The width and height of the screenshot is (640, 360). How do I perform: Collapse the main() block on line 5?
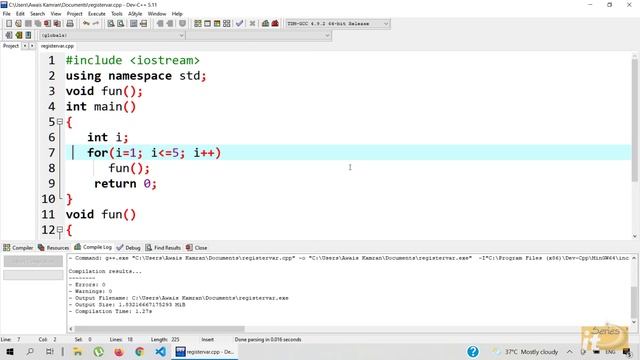[60, 122]
